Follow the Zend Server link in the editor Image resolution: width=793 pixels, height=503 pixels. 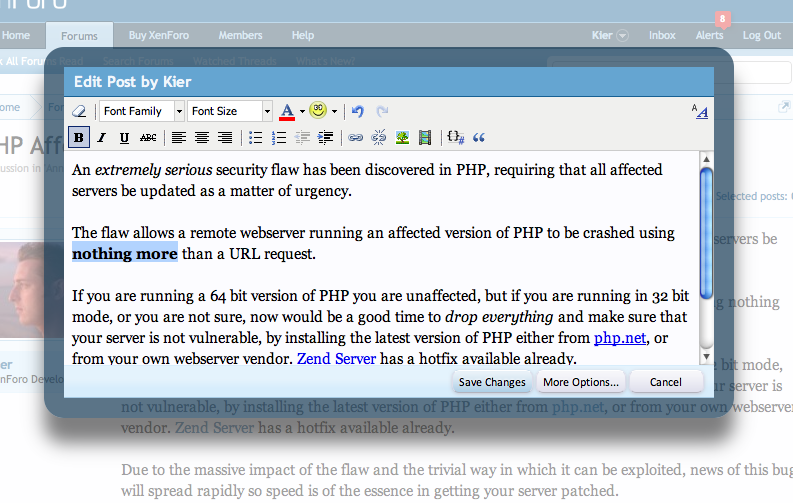coord(336,358)
